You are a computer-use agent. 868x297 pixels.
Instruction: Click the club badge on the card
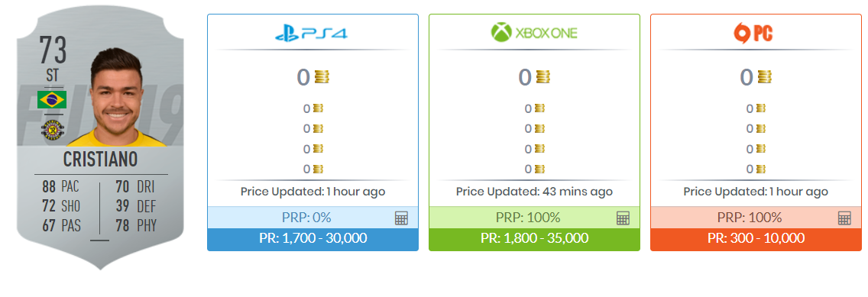point(51,129)
